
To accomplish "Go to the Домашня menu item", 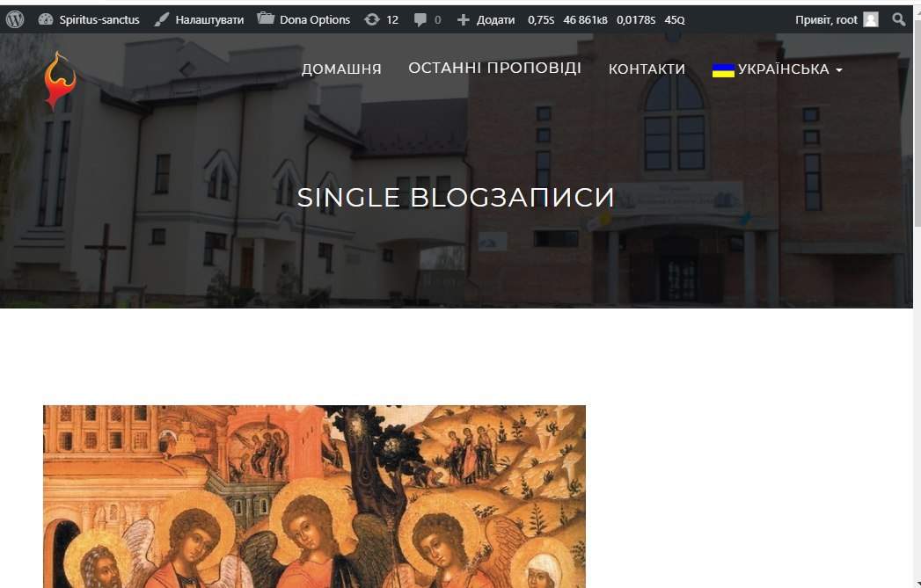I will [341, 69].
